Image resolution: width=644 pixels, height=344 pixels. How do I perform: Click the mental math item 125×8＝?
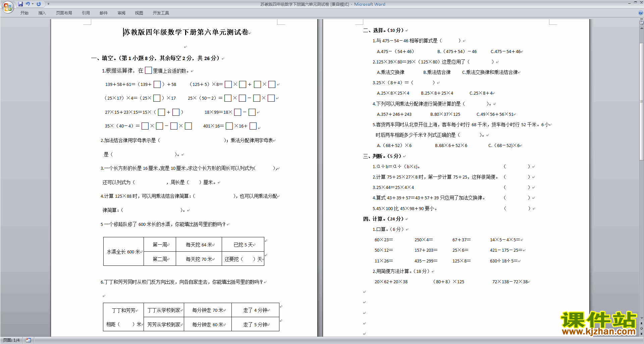click(462, 261)
